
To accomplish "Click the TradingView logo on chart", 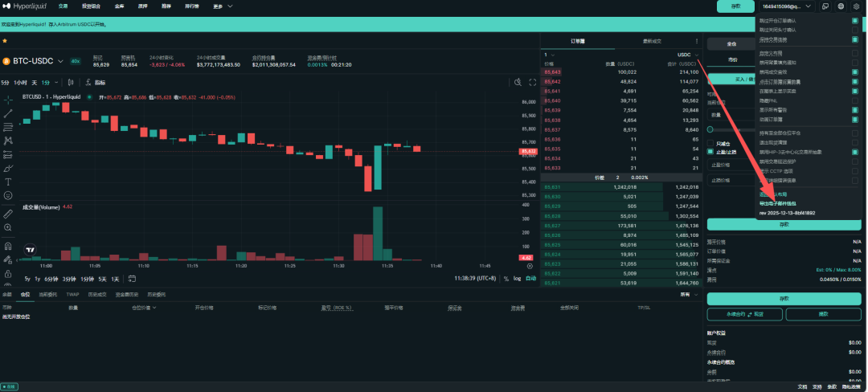I will (31, 249).
